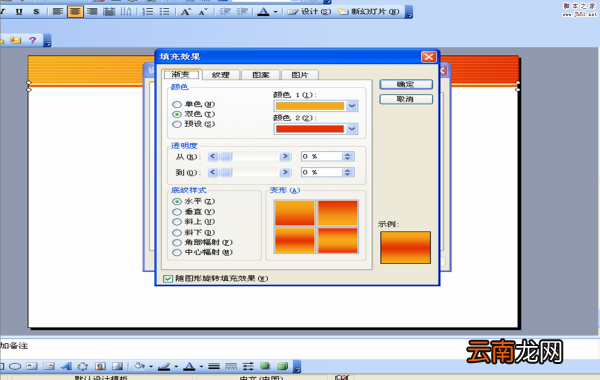Choose the 角部辐射 from-corner shading style
The width and height of the screenshot is (600, 380).
(177, 242)
